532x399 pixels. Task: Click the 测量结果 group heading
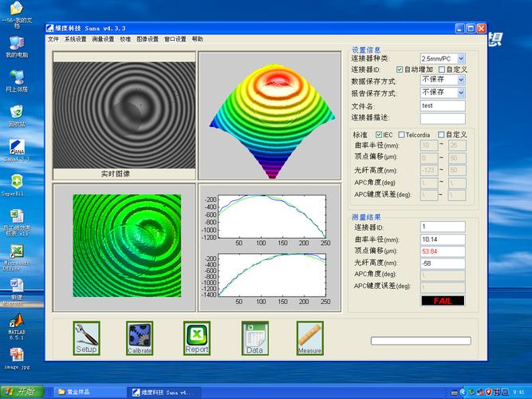(x=366, y=217)
